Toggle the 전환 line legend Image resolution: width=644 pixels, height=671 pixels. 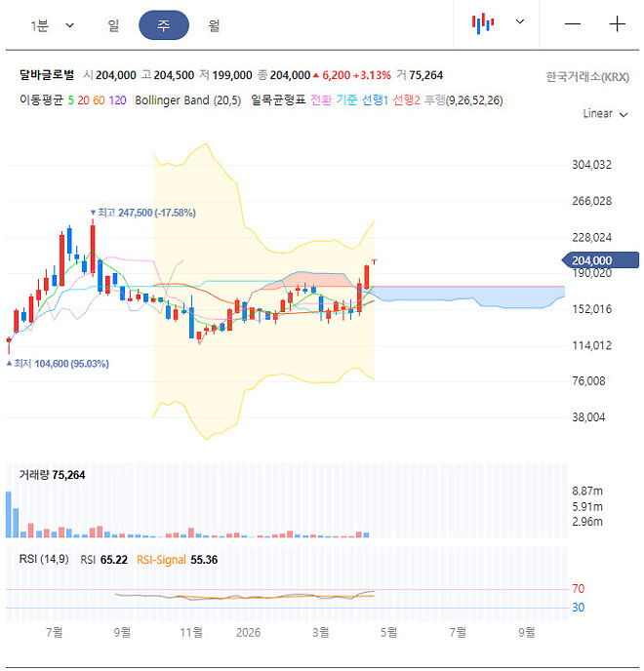coord(321,100)
